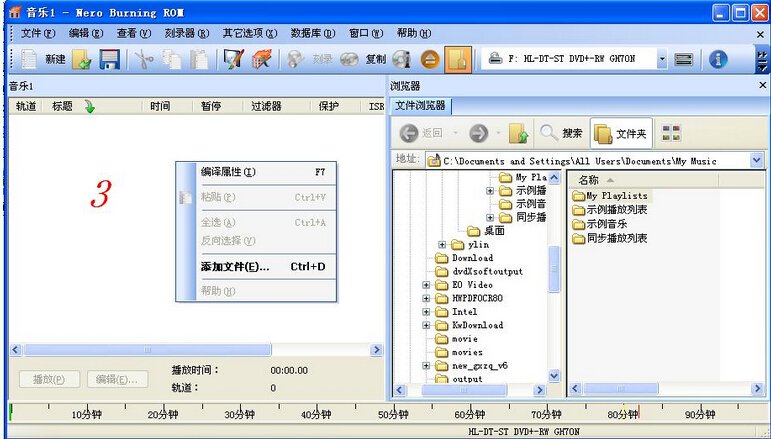
Task: Click the browser Back (返回) button
Action: tap(420, 133)
